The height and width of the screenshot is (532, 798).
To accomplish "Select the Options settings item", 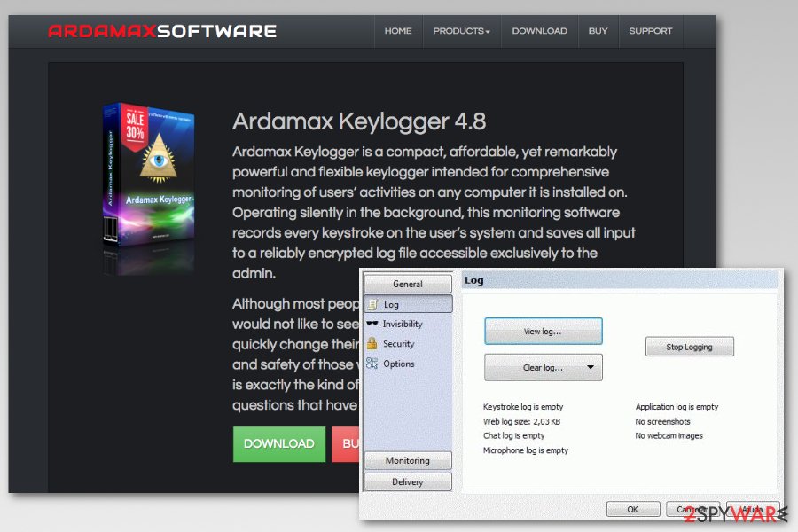I will (x=398, y=364).
